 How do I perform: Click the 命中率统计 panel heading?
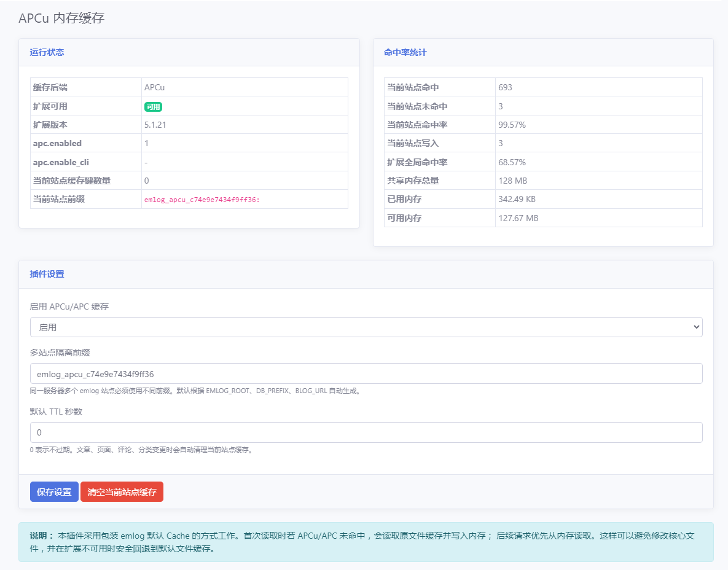click(x=405, y=52)
